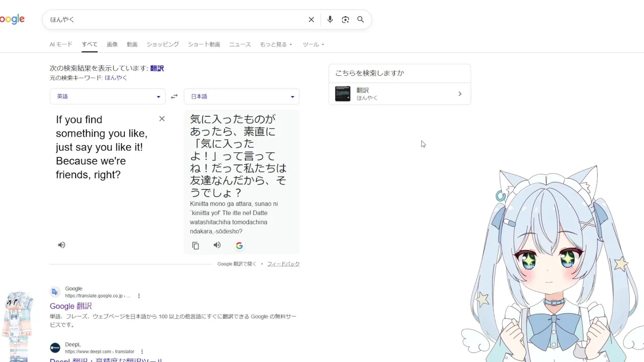Viewport: 644px width, 362px height.
Task: Switch to ショッピング tab
Action: pos(163,44)
